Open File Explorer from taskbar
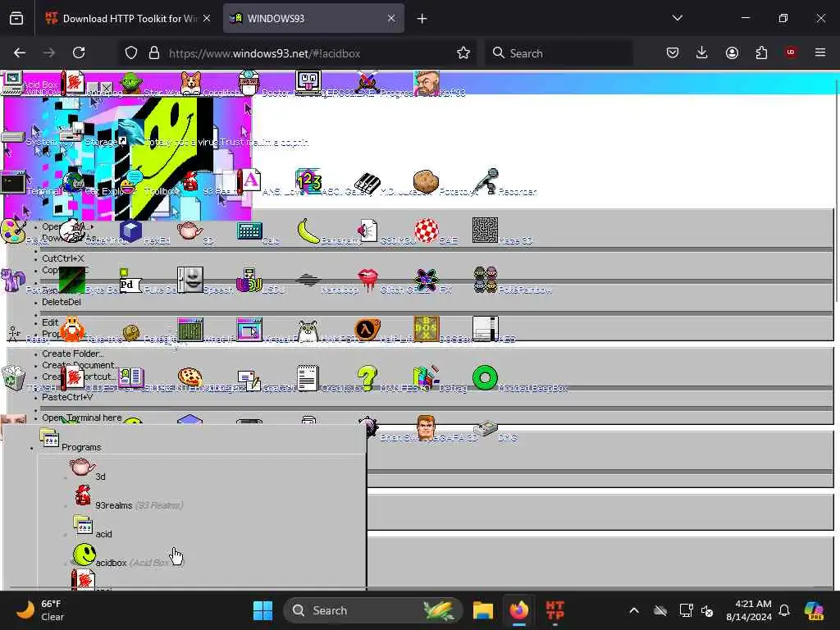The height and width of the screenshot is (630, 840). (x=482, y=610)
